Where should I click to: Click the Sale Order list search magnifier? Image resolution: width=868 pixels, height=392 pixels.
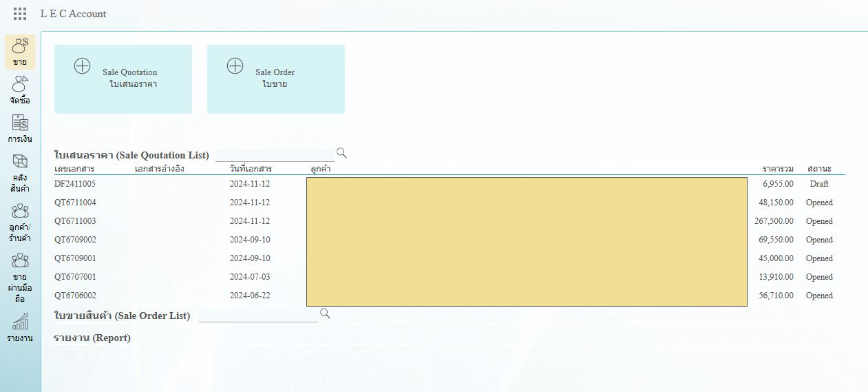click(325, 313)
